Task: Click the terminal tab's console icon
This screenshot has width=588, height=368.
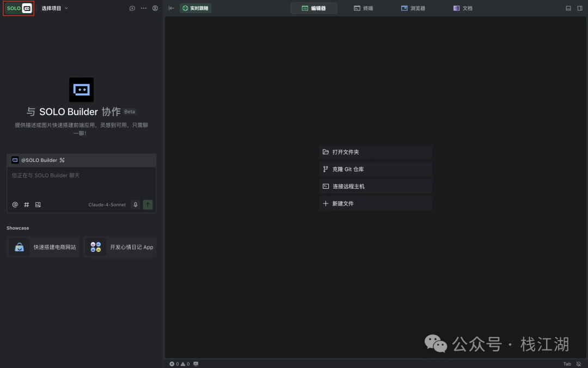Action: coord(357,8)
